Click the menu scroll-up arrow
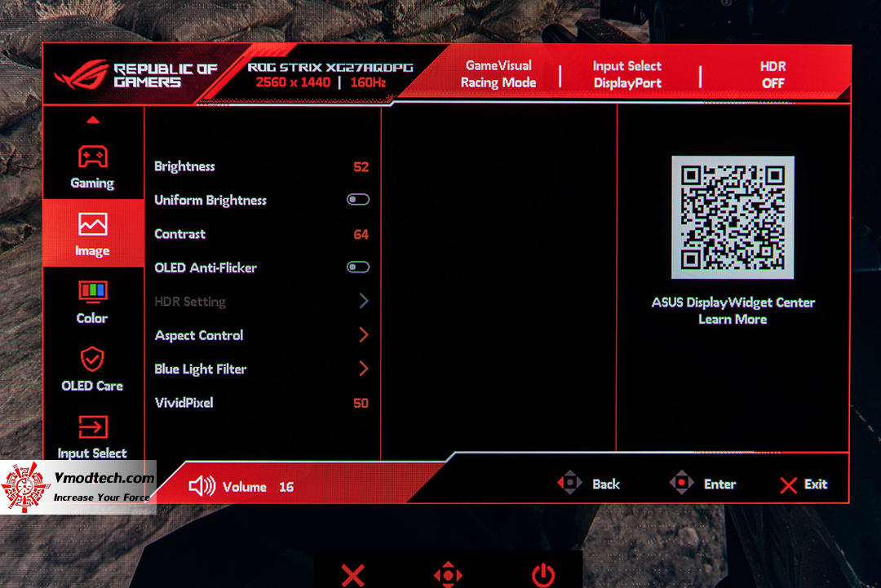 pyautogui.click(x=93, y=120)
